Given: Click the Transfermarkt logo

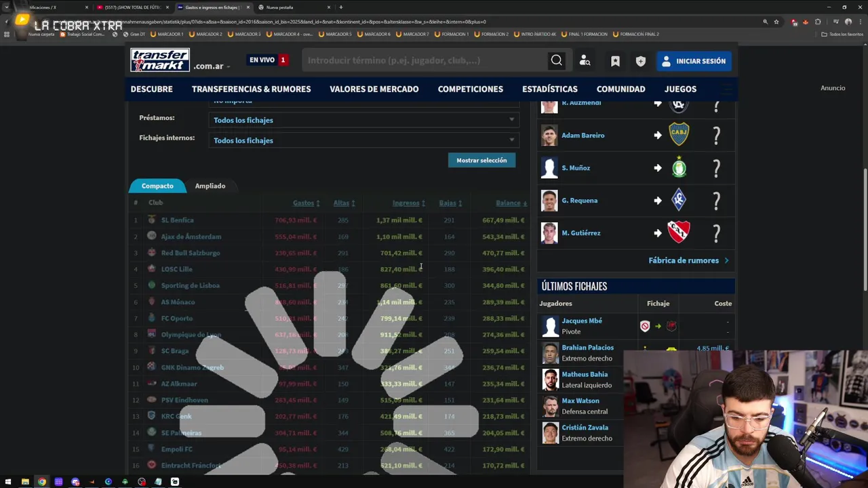Looking at the screenshot, I should coord(160,60).
